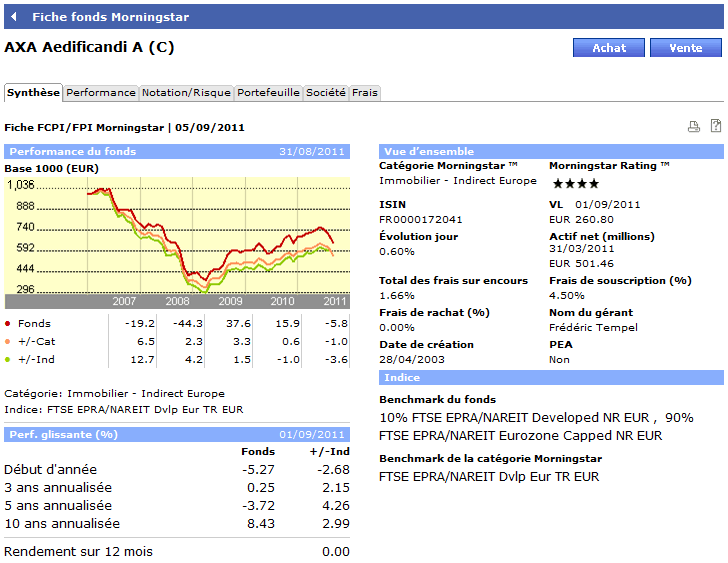The height and width of the screenshot is (563, 728).
Task: Open the Portefeuille tab
Action: coord(268,93)
